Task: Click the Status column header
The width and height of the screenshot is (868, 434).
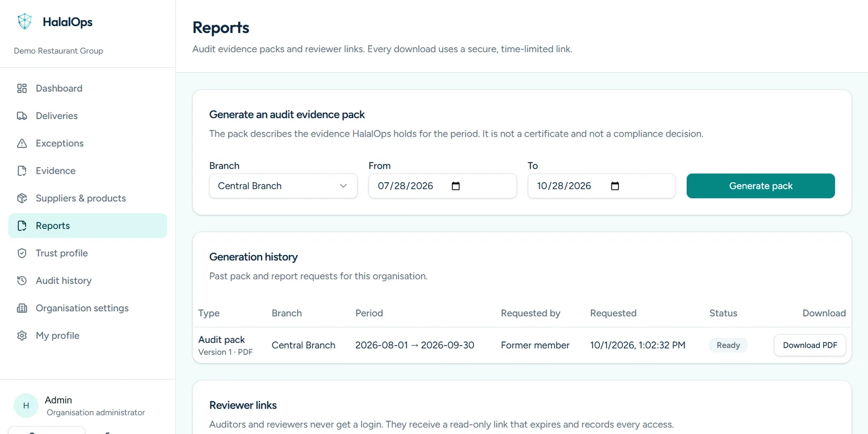Action: [x=723, y=313]
